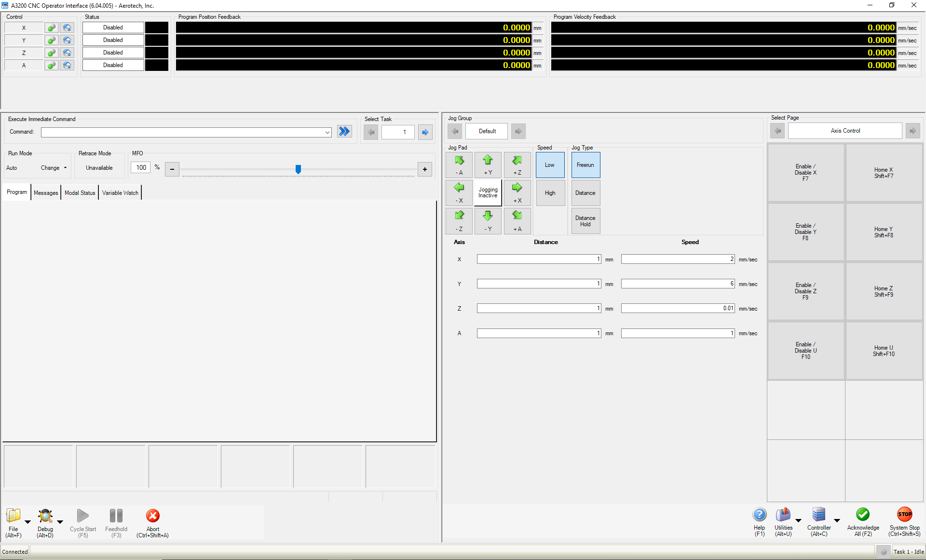Click the System Stop button
Image resolution: width=926 pixels, height=560 pixels.
pyautogui.click(x=905, y=522)
